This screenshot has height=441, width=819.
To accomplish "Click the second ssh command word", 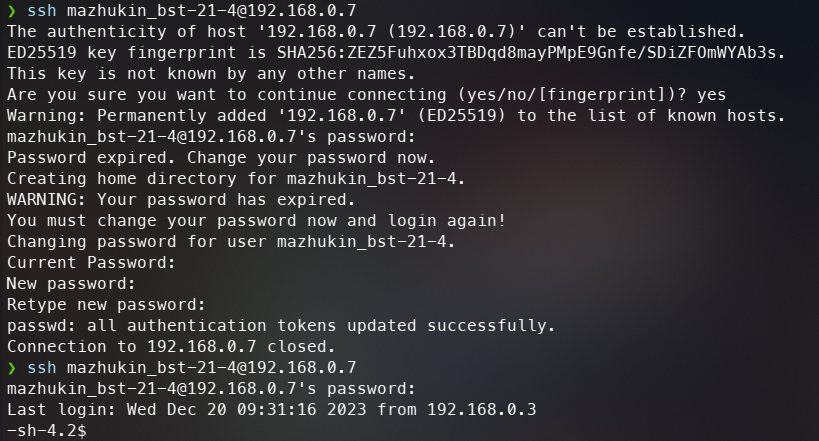I will 42,368.
